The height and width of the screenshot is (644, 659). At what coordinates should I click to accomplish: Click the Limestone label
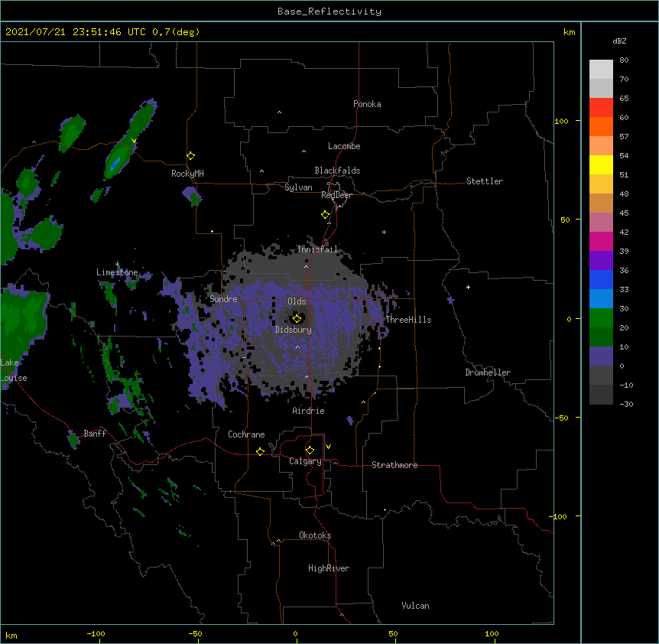coord(117,272)
